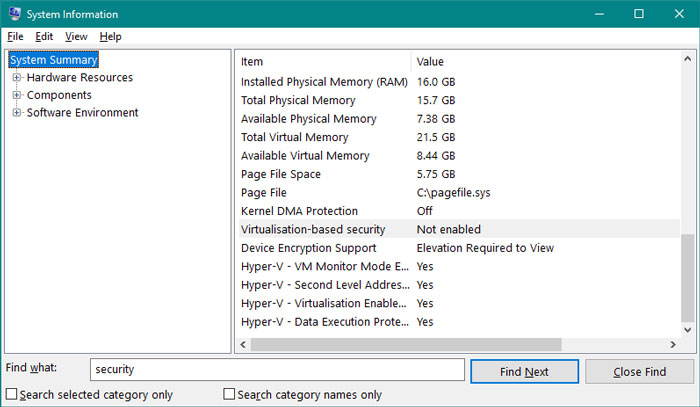
Task: Tick Search category names only checkbox
Action: (229, 395)
